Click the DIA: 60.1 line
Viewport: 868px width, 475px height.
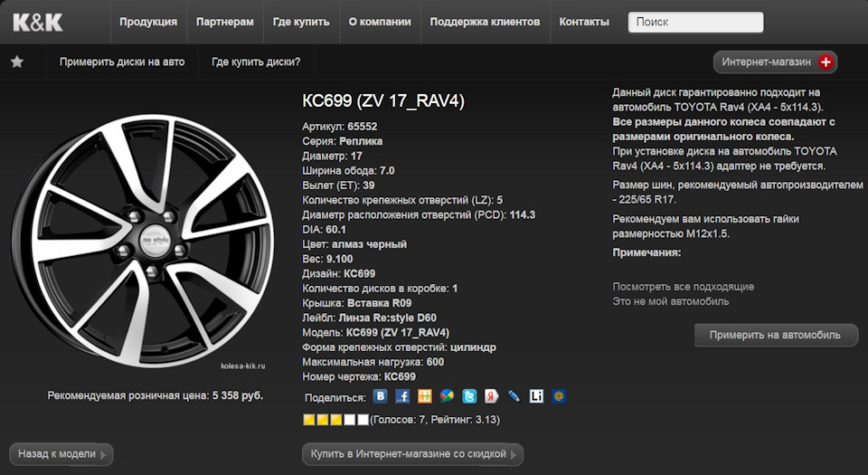point(324,229)
